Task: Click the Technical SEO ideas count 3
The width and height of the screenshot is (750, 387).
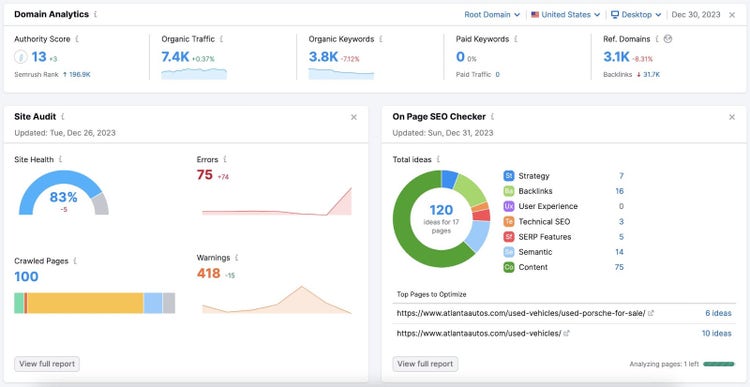Action: coord(621,221)
